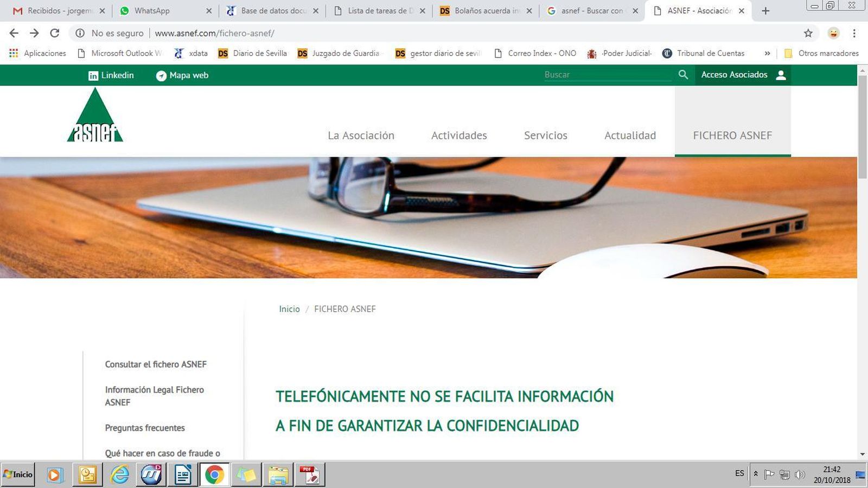Click inside the Buscar search field

click(597, 75)
